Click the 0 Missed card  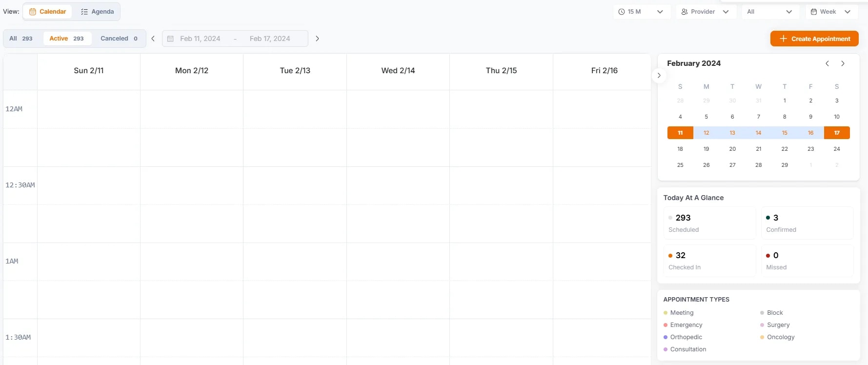coord(807,261)
